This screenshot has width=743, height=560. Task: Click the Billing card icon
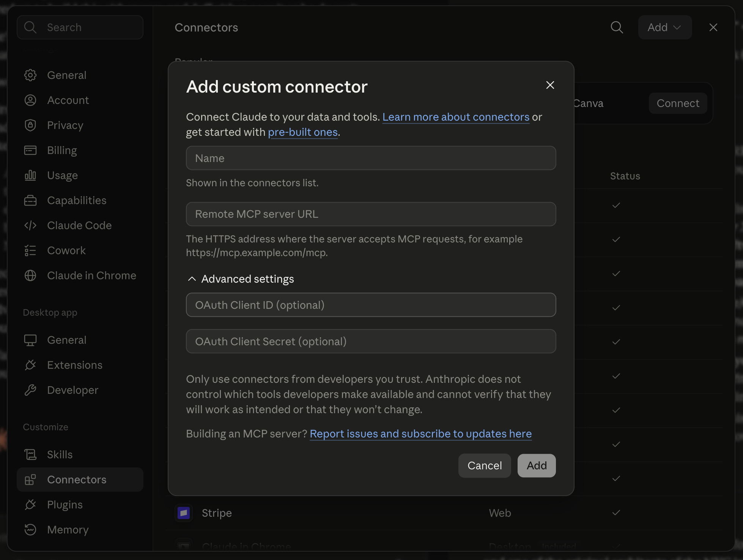tap(30, 150)
